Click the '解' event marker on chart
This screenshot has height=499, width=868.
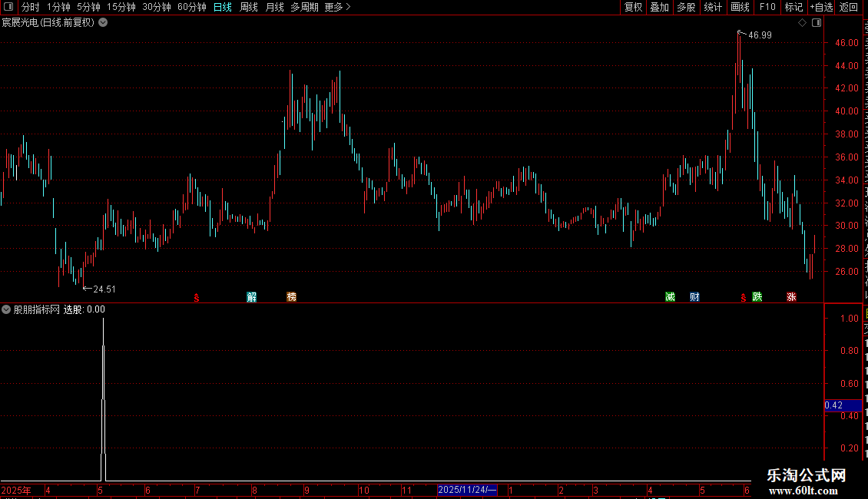click(x=251, y=297)
